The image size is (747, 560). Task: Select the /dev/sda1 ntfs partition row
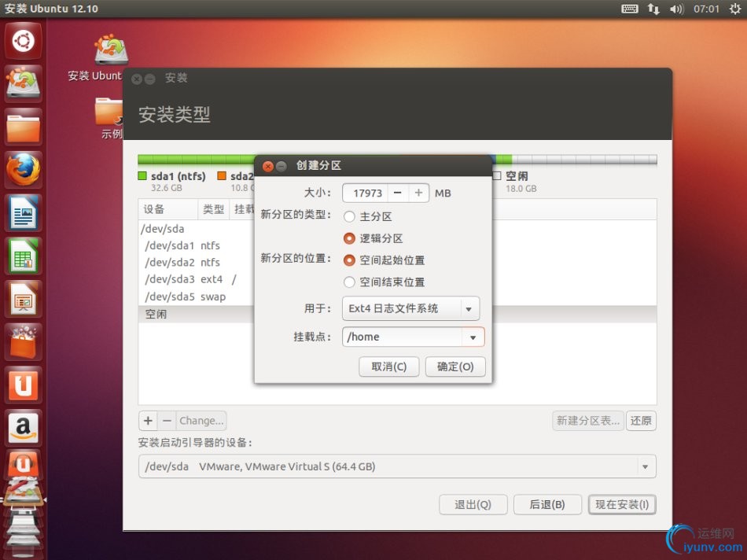click(197, 245)
